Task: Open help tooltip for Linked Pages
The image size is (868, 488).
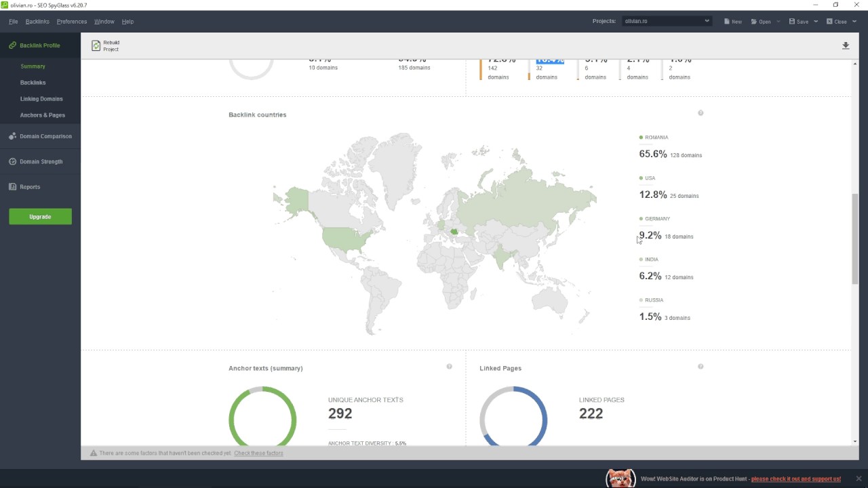Action: [x=701, y=367]
